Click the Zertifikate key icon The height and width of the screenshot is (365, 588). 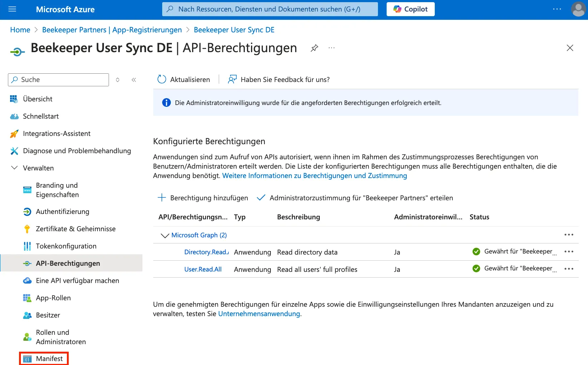coord(27,229)
